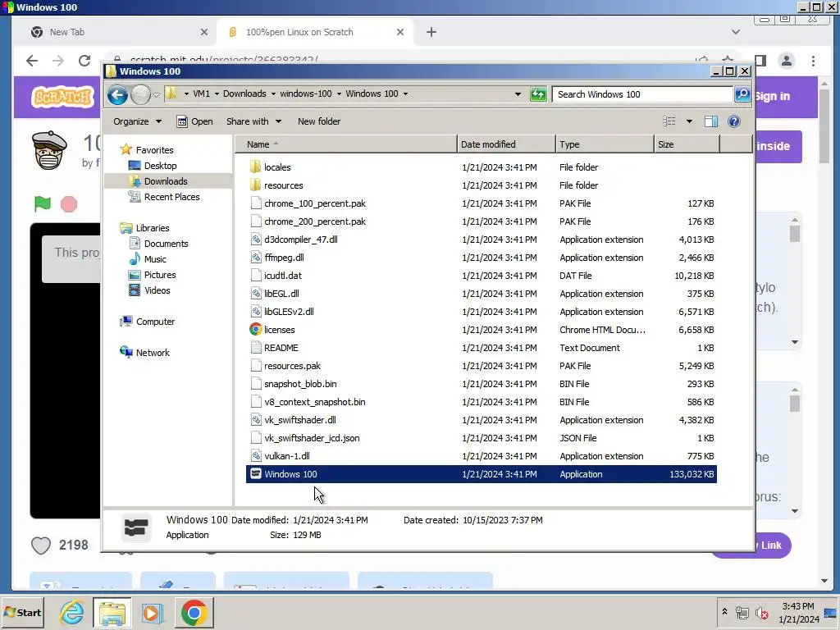Screen dimensions: 840x630
Task: Select the vk_swiftshader_icd.json file
Action: (x=481, y=438)
